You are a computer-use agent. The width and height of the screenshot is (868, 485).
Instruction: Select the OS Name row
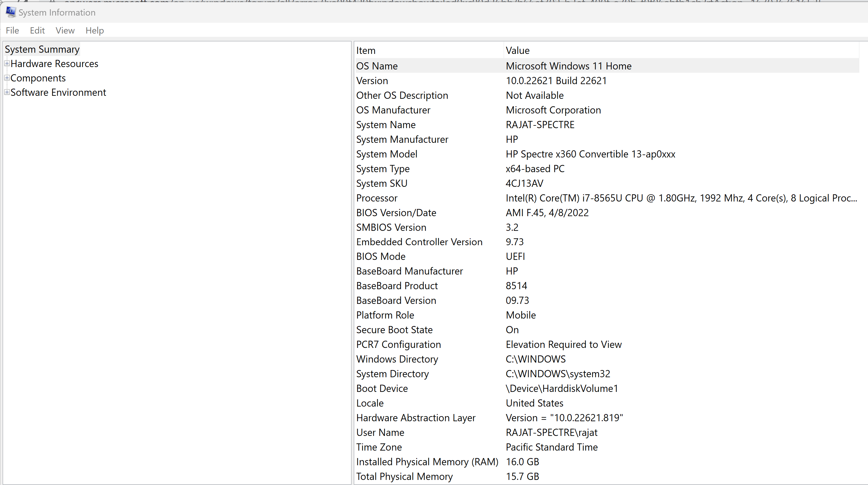tap(607, 66)
